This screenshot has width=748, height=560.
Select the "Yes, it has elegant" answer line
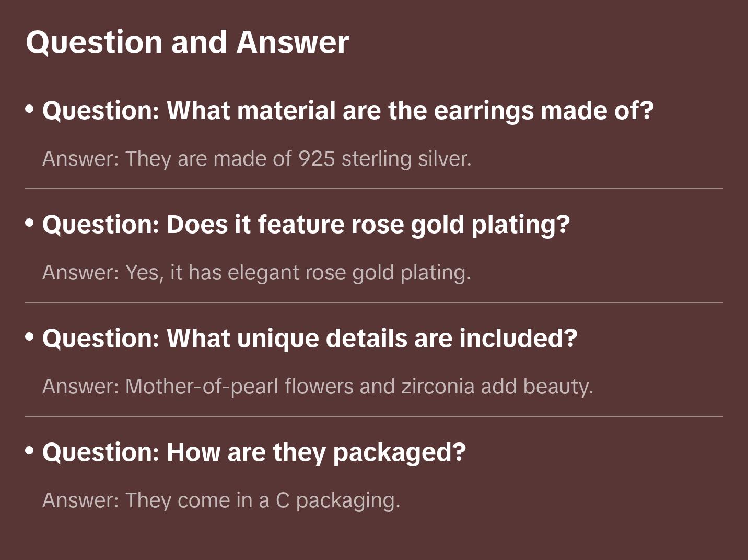tap(256, 272)
